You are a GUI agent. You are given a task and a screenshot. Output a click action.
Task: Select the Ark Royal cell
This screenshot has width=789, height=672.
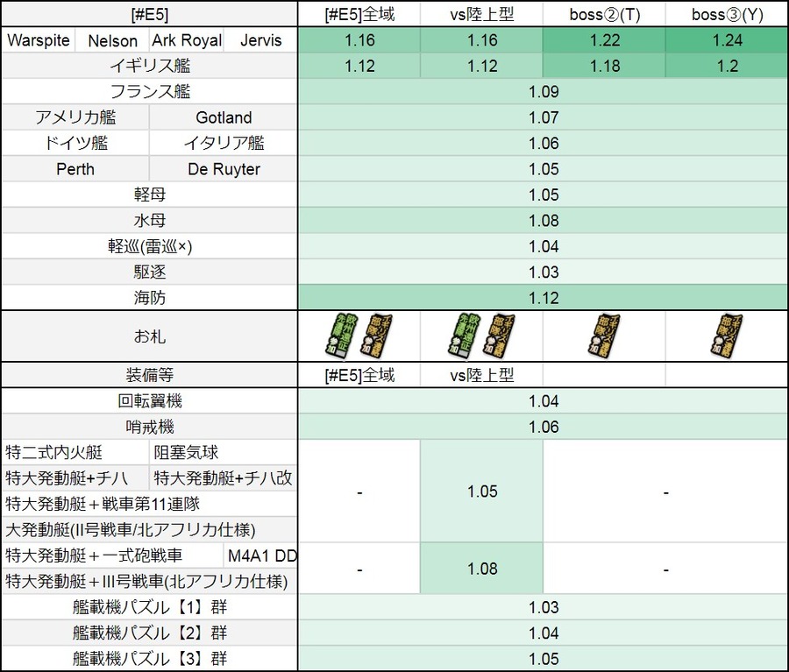click(x=187, y=40)
